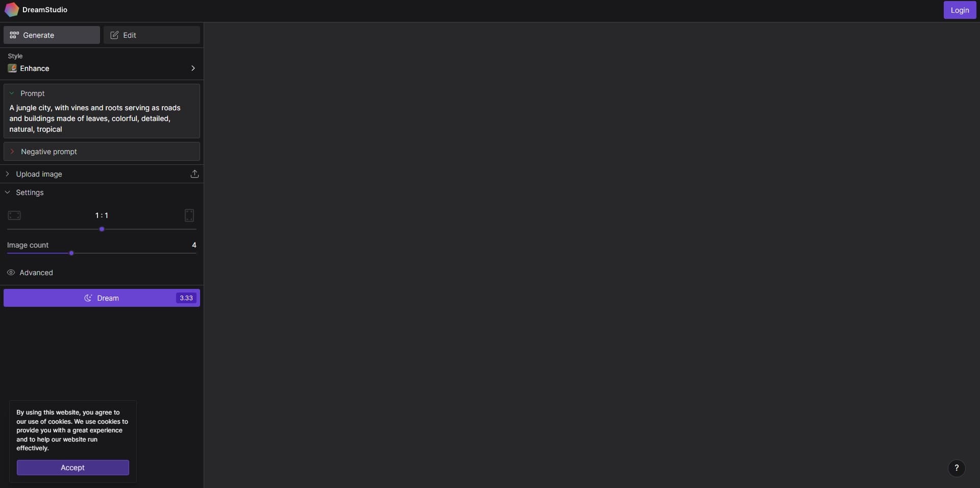
Task: Expand the Negative prompt section
Action: (x=102, y=152)
